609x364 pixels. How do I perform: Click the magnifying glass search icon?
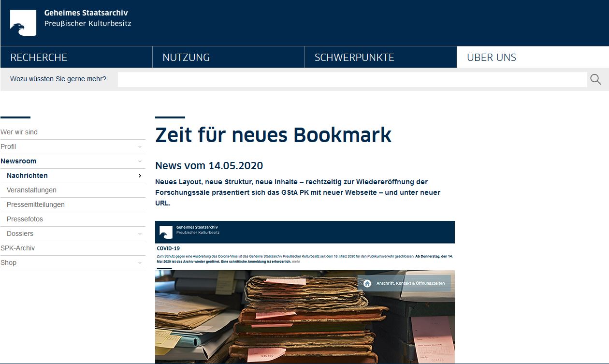595,79
